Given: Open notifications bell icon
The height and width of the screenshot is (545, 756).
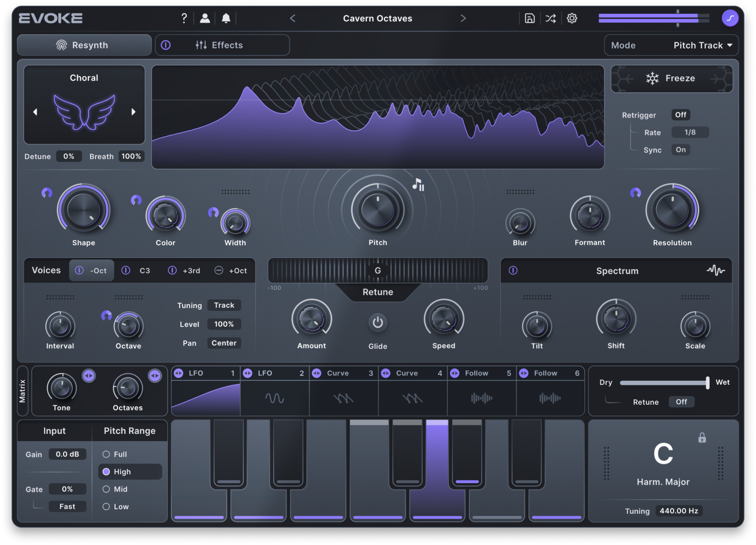Looking at the screenshot, I should 226,18.
